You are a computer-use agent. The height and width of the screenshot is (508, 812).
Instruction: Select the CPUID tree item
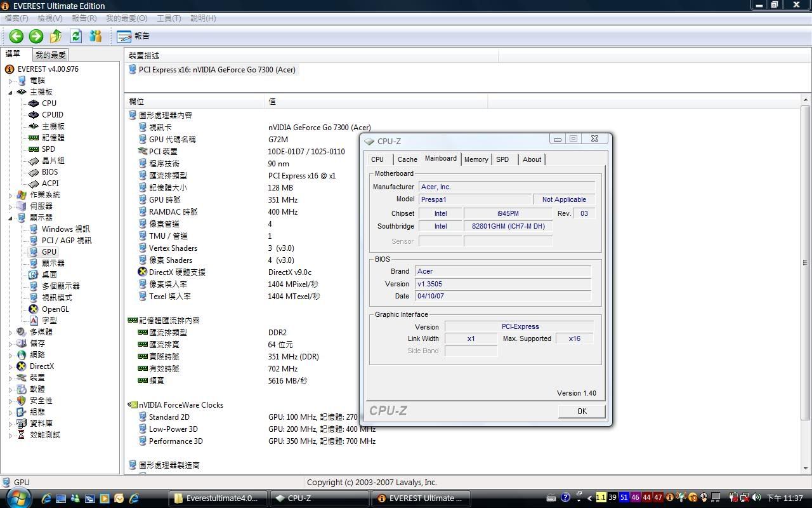(53, 115)
